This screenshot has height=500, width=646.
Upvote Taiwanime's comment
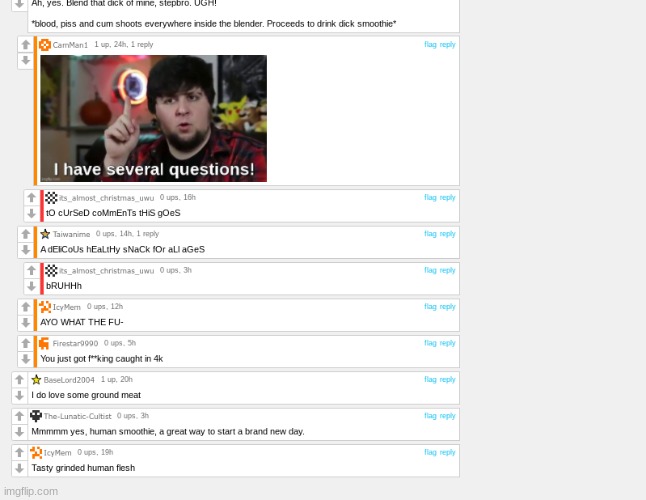point(26,234)
